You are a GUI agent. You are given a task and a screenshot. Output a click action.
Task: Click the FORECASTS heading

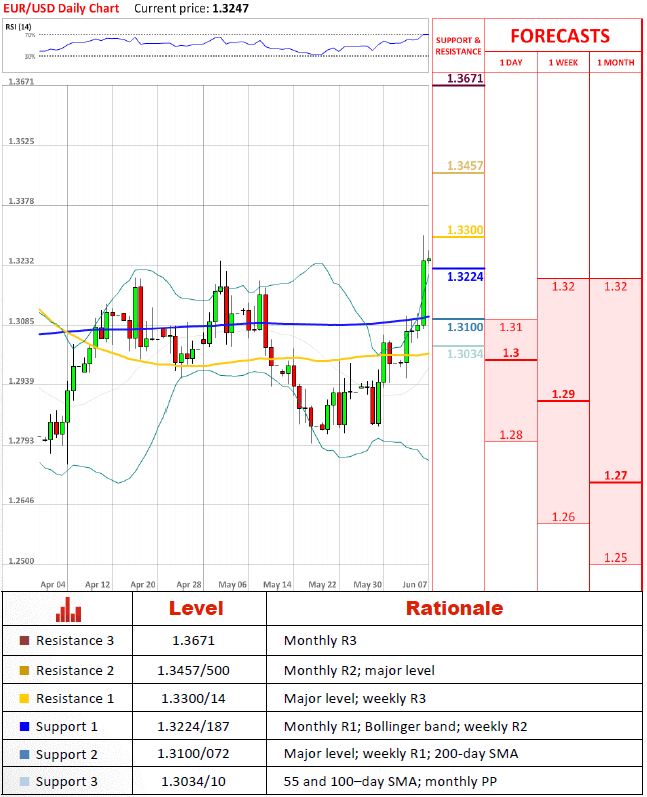[x=560, y=36]
